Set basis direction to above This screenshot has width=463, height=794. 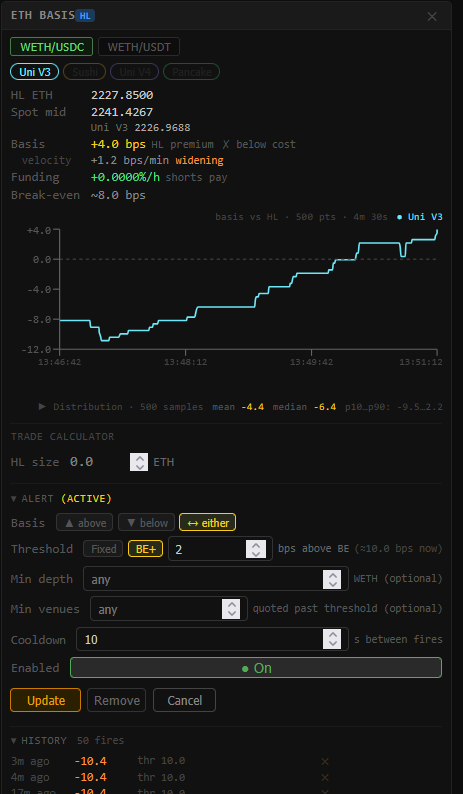(85, 523)
